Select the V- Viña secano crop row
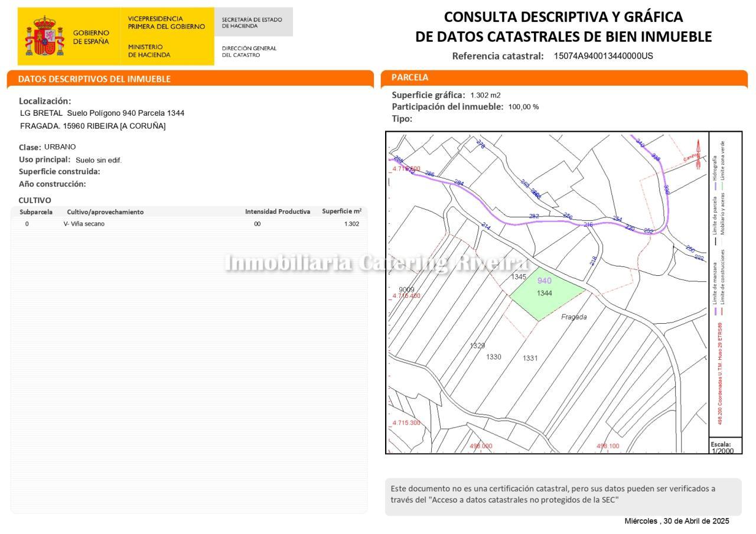756x534 pixels. click(x=84, y=224)
